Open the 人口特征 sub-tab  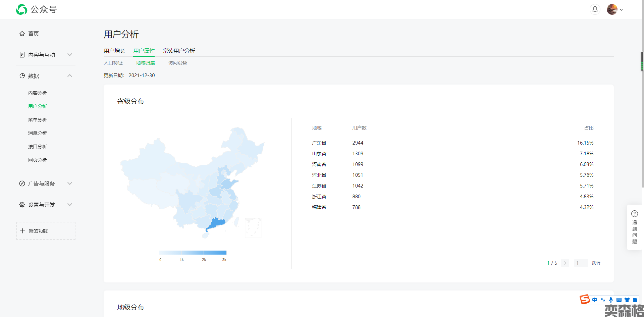[x=113, y=63]
